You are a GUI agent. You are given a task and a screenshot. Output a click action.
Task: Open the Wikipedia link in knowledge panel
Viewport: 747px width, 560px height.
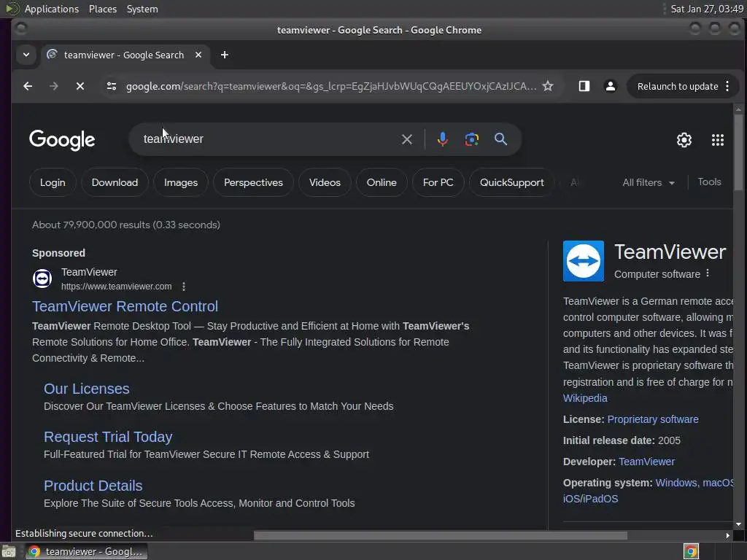(x=585, y=398)
